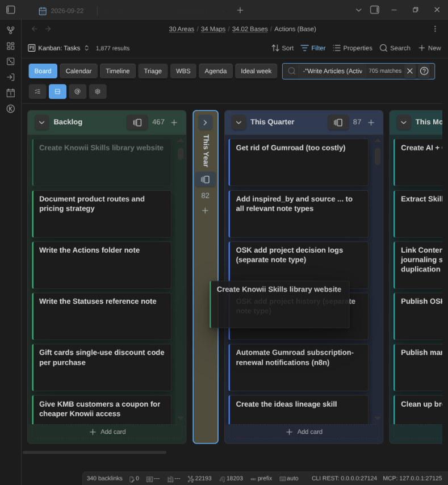Click the @ mention toolbar button

click(78, 91)
